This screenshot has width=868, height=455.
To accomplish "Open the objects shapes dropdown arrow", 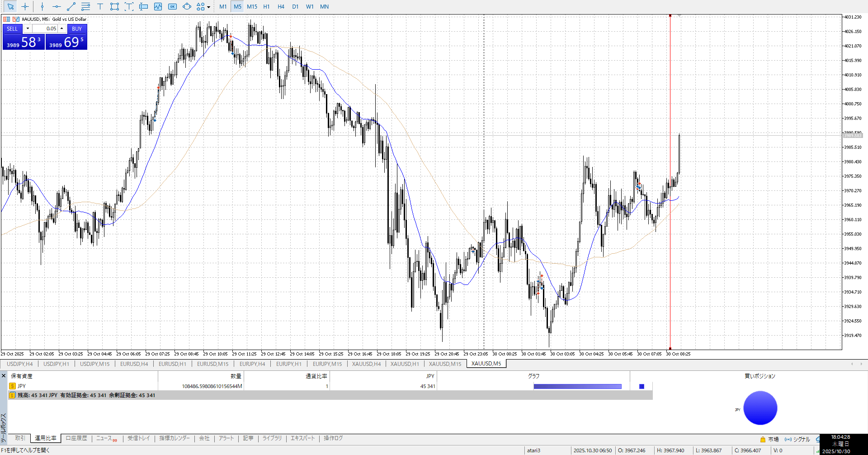I will point(208,7).
